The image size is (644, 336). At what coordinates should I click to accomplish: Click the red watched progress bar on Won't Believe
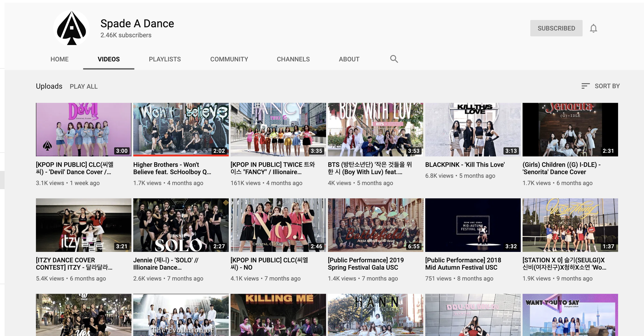(x=181, y=155)
